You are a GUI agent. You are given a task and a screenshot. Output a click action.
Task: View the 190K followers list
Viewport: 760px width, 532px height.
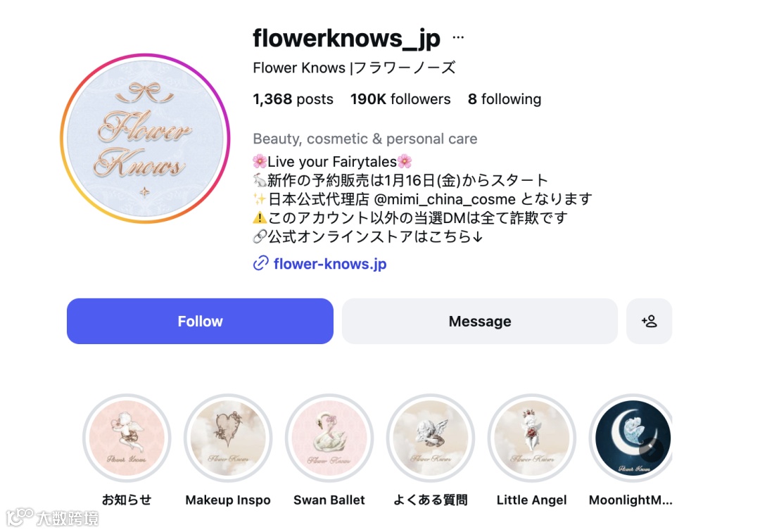click(x=400, y=99)
